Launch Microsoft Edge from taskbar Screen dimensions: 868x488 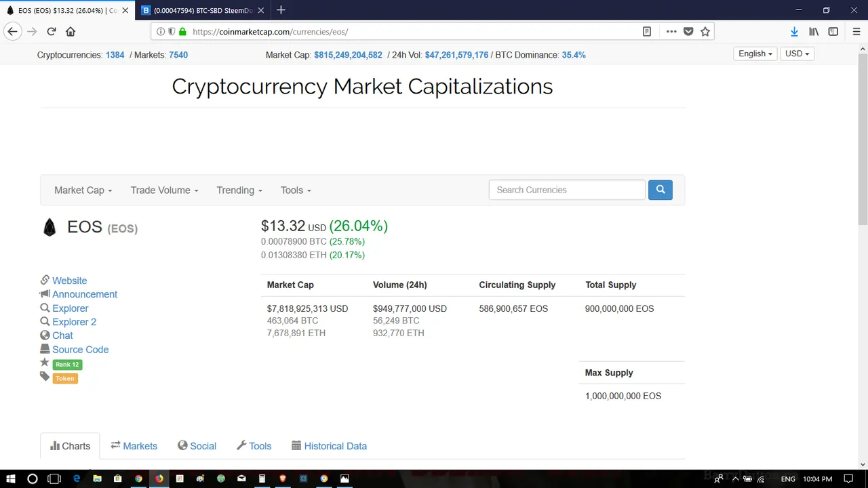click(77, 479)
